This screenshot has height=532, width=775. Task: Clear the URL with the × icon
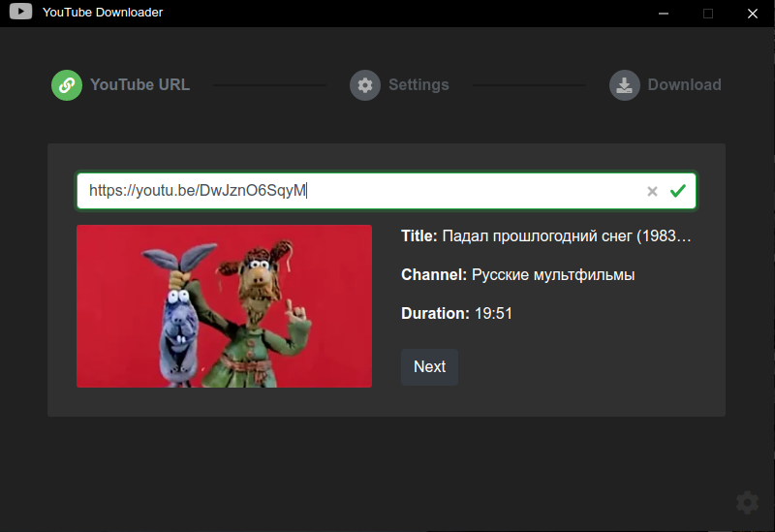[x=652, y=192]
